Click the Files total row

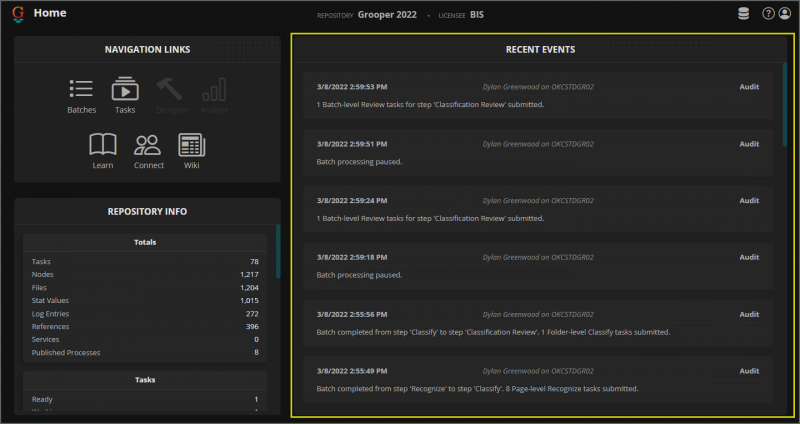(x=145, y=287)
